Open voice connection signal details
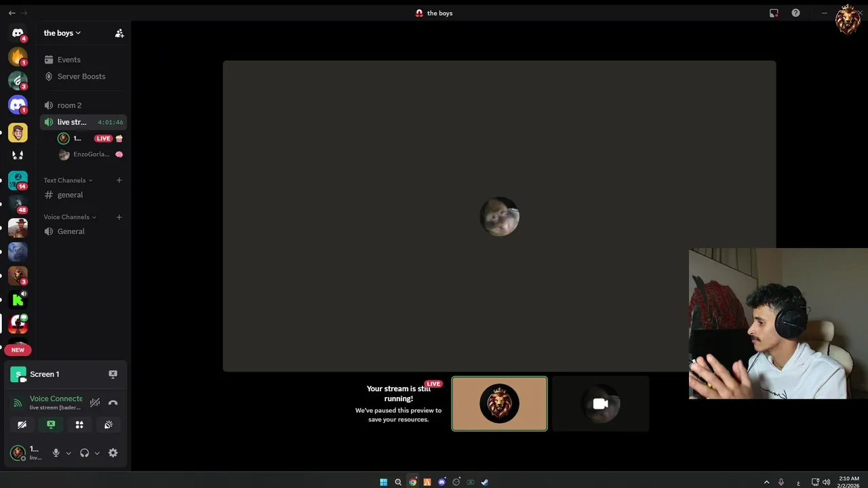 [x=18, y=403]
